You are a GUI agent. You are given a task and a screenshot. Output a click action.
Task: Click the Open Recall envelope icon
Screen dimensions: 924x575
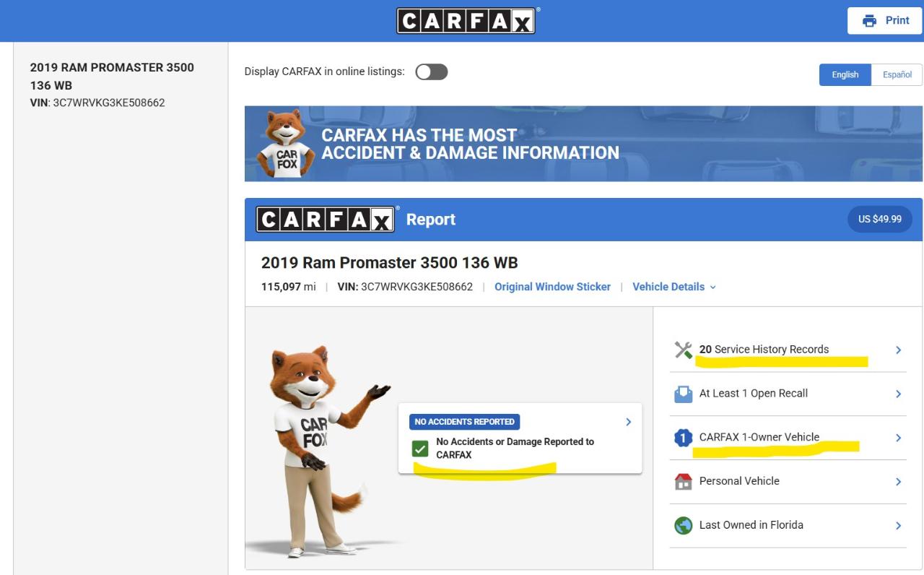tap(683, 394)
